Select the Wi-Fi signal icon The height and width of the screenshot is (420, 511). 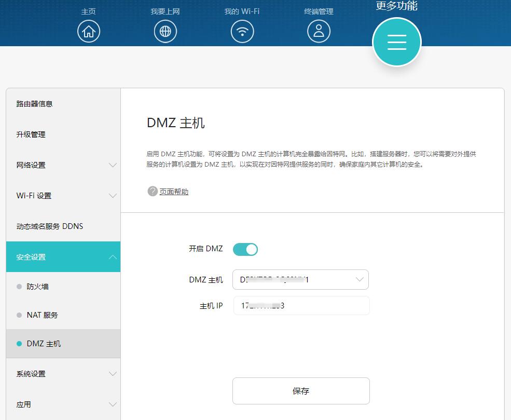coord(242,31)
